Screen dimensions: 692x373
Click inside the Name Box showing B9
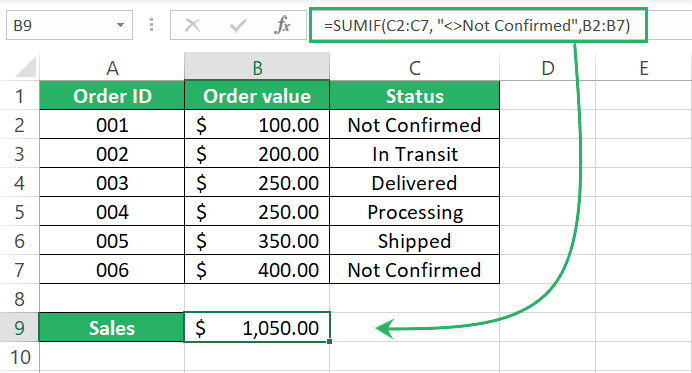60,25
